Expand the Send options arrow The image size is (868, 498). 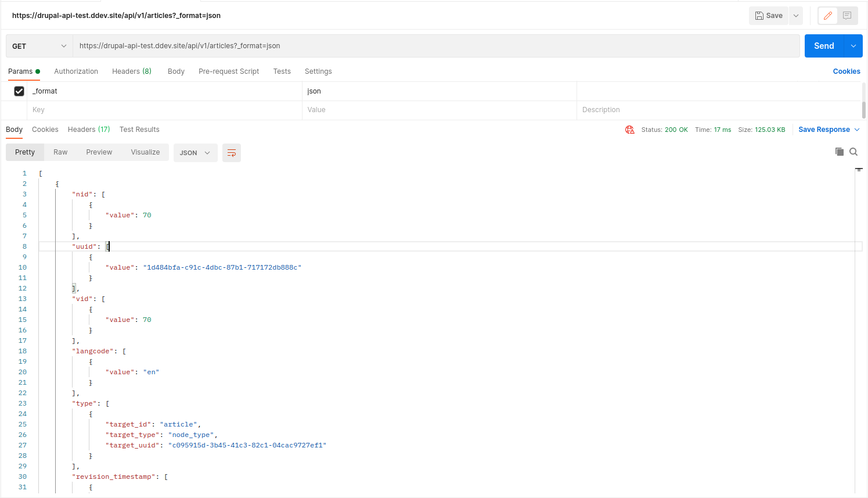pos(853,46)
